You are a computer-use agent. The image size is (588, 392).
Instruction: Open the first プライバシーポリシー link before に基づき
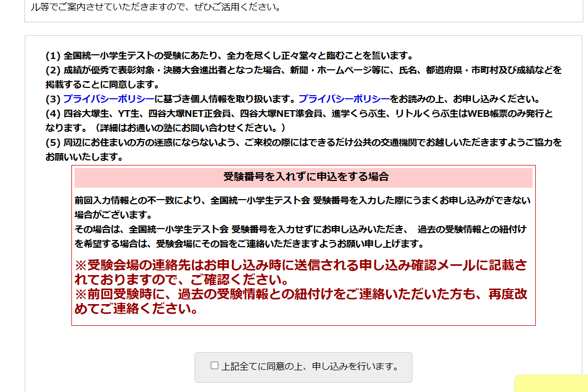[108, 99]
